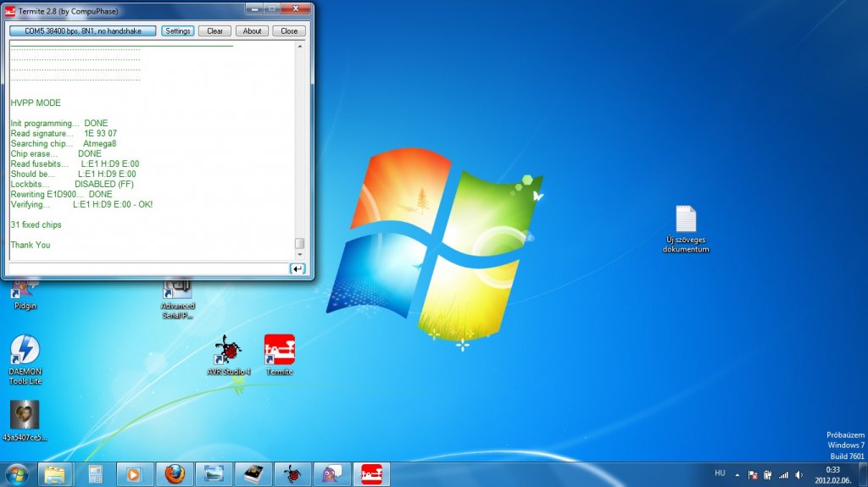
Task: Open the Windows Start menu orb
Action: (17, 474)
